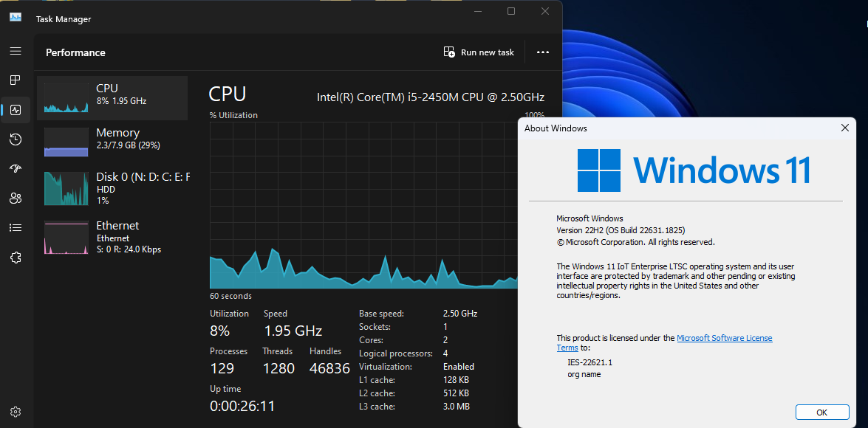Select the Memory performance entry

112,142
